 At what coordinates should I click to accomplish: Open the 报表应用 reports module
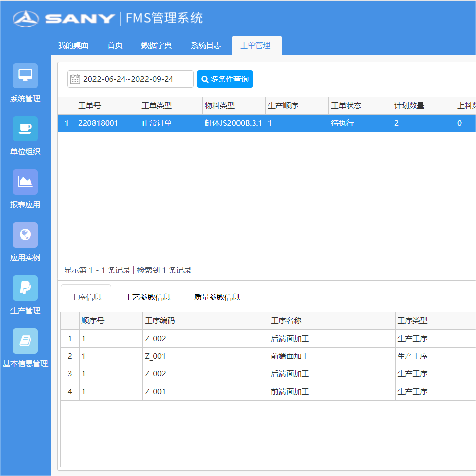pyautogui.click(x=25, y=188)
